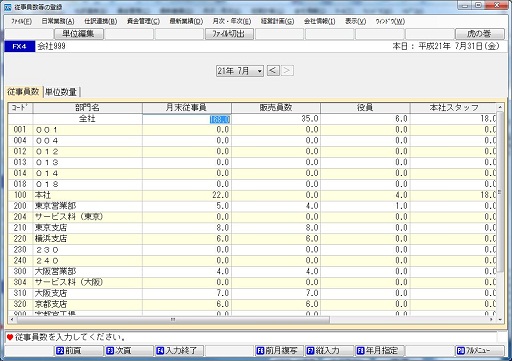Screen dimensions: 512x361
Task: Select 東京営業部 row's 役員 value 1.0
Action: coord(365,206)
